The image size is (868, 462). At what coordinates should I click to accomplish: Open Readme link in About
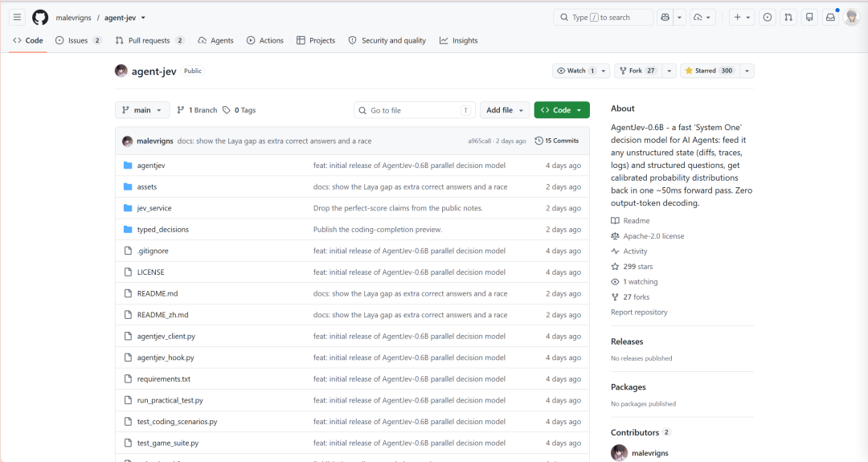tap(631, 220)
